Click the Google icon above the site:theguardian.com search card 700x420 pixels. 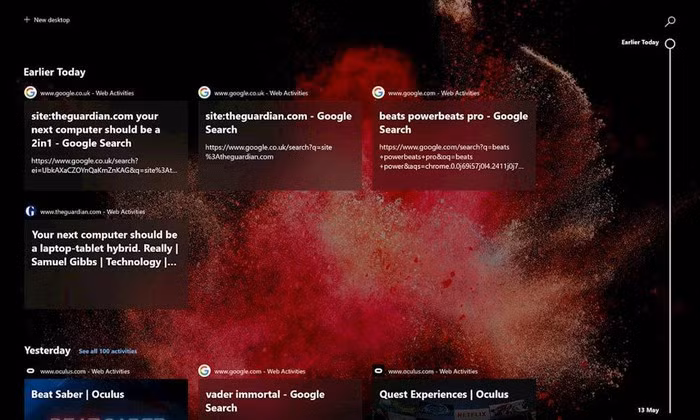pos(204,92)
